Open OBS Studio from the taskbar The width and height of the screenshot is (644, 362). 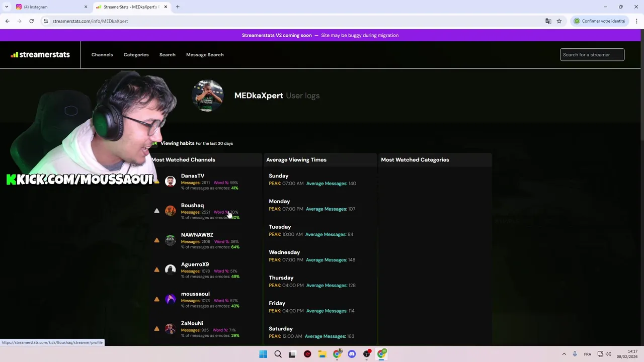click(x=367, y=354)
